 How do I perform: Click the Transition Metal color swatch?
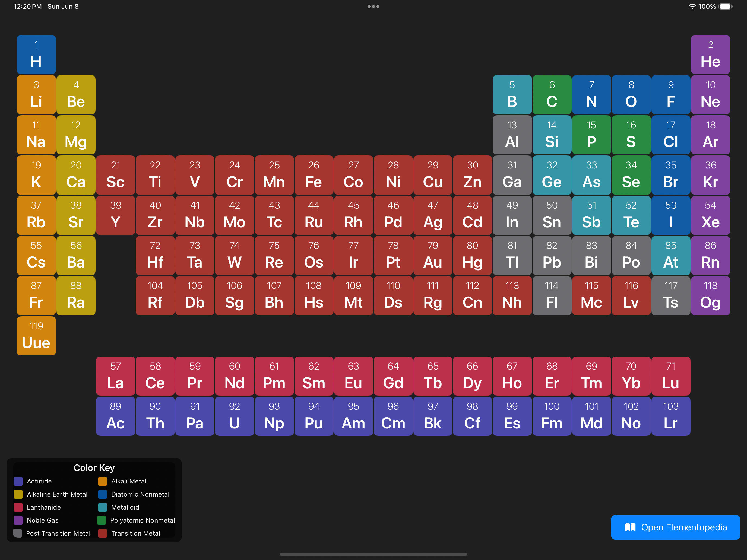click(x=102, y=533)
